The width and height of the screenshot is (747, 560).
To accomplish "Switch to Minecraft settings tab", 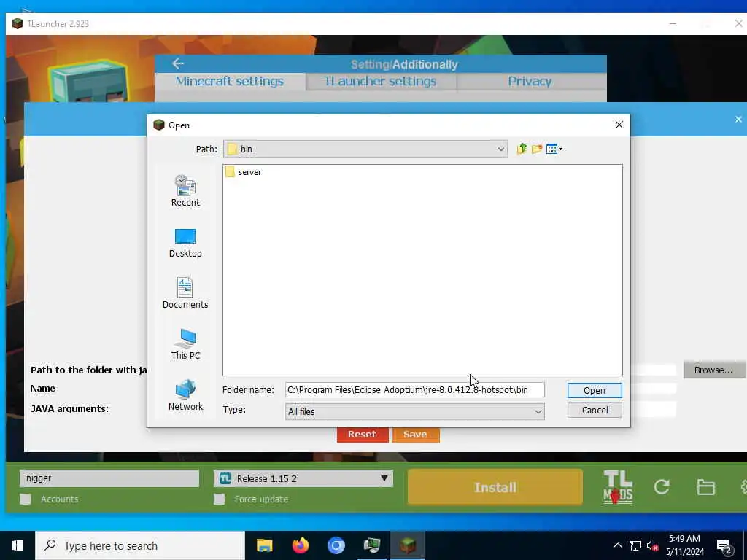I will pyautogui.click(x=230, y=82).
